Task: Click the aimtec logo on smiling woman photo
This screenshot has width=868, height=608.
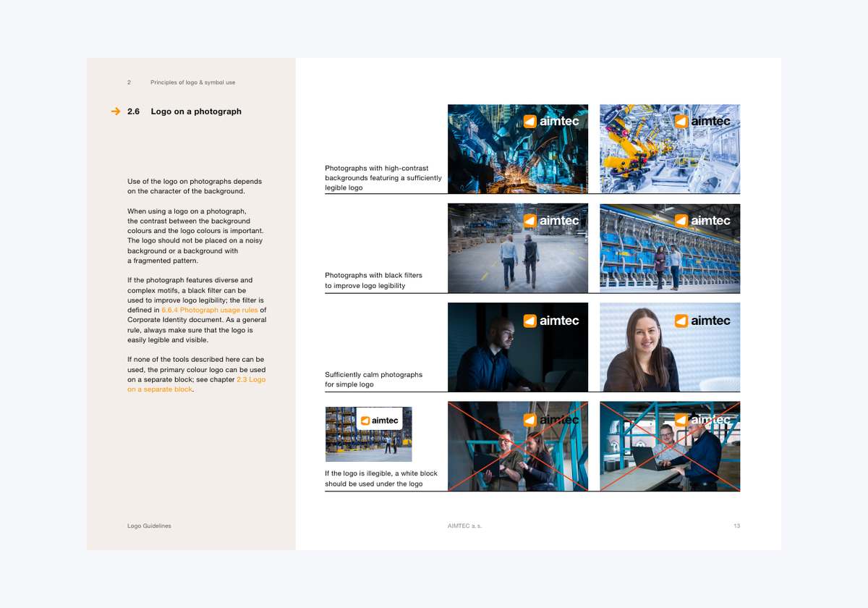Action: [x=702, y=320]
